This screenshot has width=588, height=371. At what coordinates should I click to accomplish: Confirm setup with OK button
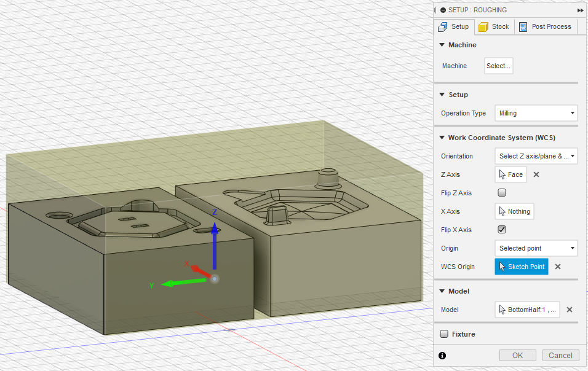tap(517, 355)
